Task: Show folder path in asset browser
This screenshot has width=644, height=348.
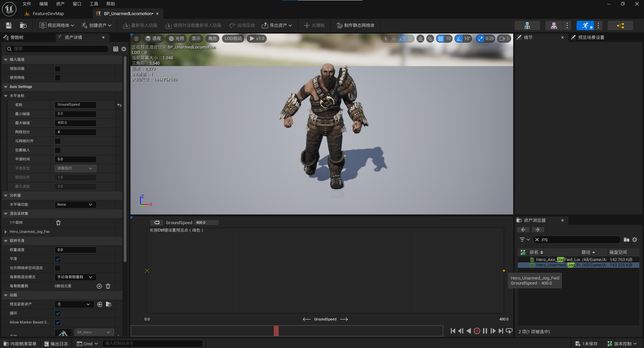Action: pyautogui.click(x=626, y=240)
